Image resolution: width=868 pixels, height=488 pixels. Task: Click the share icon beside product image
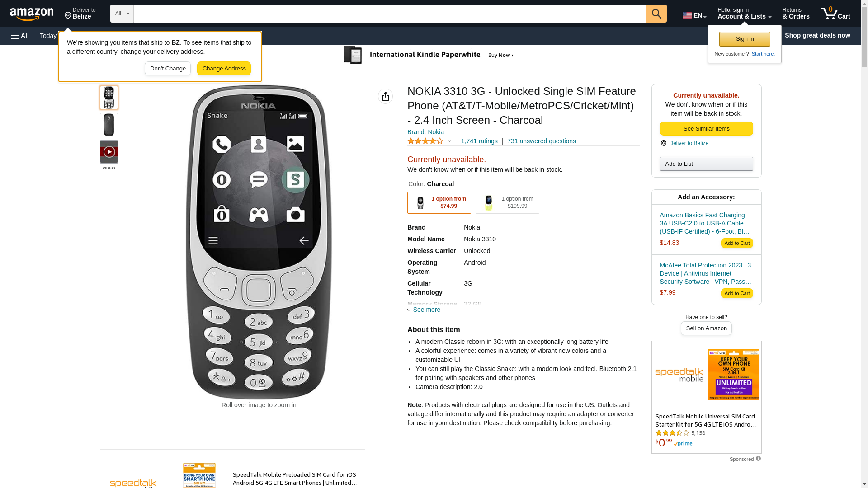click(386, 96)
